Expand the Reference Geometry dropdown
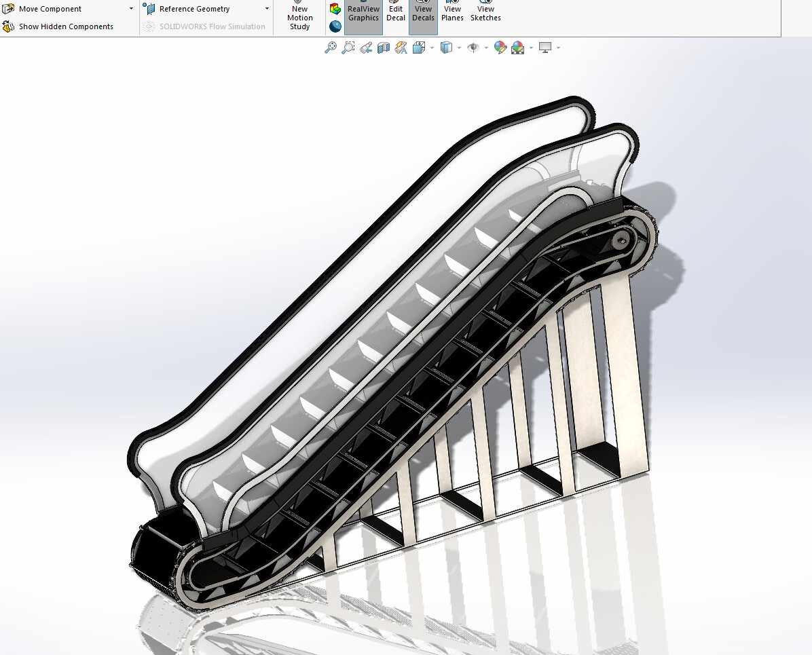This screenshot has height=655, width=812. pos(266,8)
